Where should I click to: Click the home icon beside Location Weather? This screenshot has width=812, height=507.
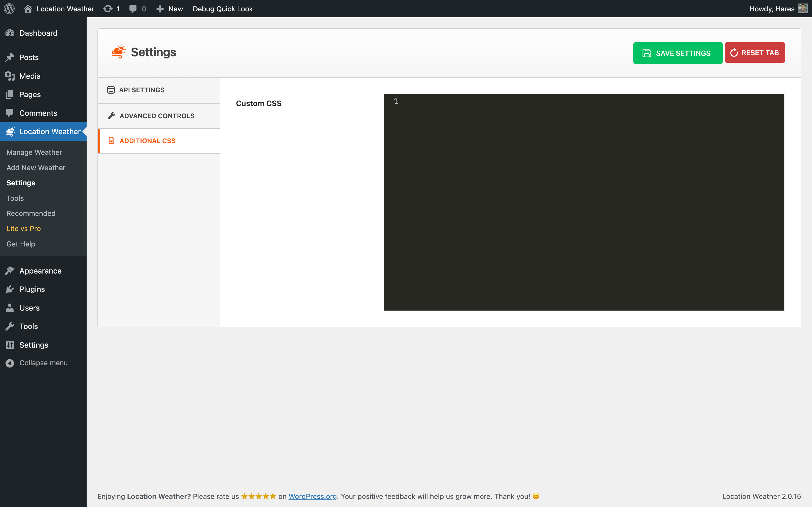tap(28, 9)
